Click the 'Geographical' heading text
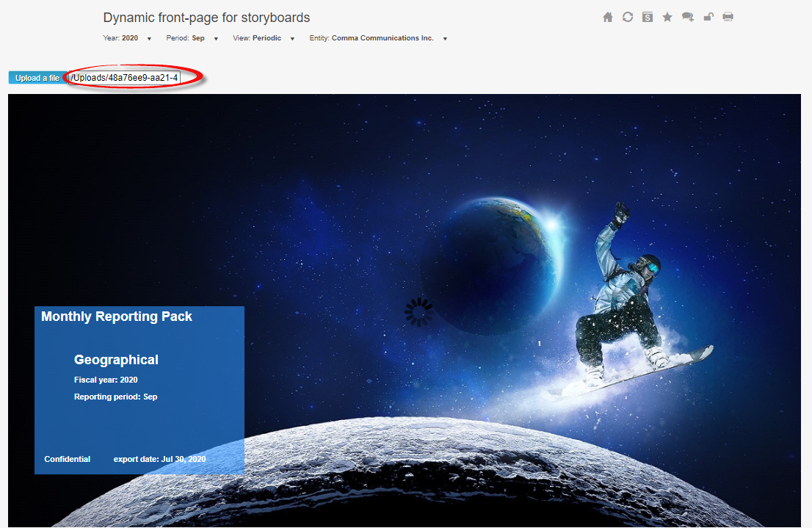This screenshot has height=528, width=812. (x=116, y=360)
